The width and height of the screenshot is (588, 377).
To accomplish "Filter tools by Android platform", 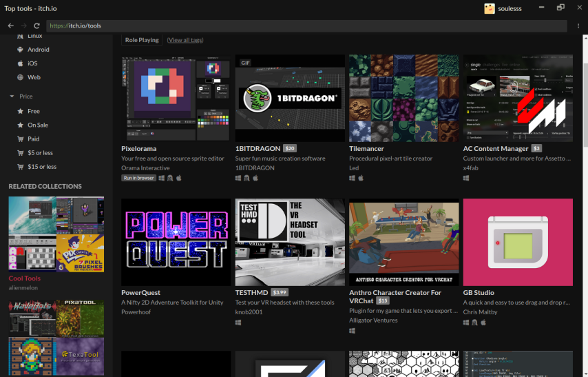I will tap(39, 50).
